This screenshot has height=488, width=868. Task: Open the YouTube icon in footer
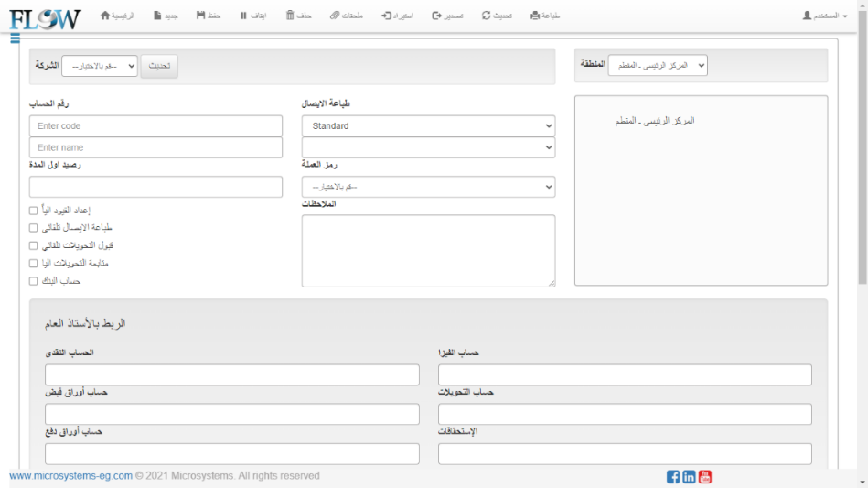coord(704,476)
